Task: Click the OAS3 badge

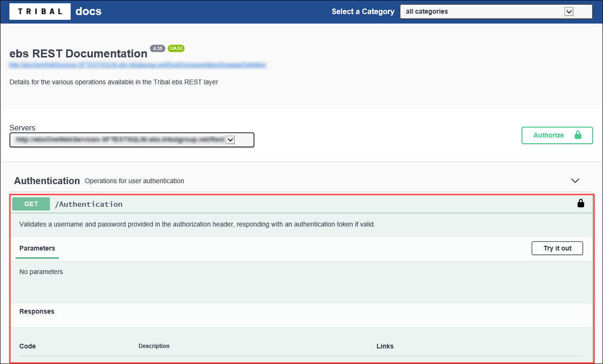Action: pyautogui.click(x=176, y=48)
